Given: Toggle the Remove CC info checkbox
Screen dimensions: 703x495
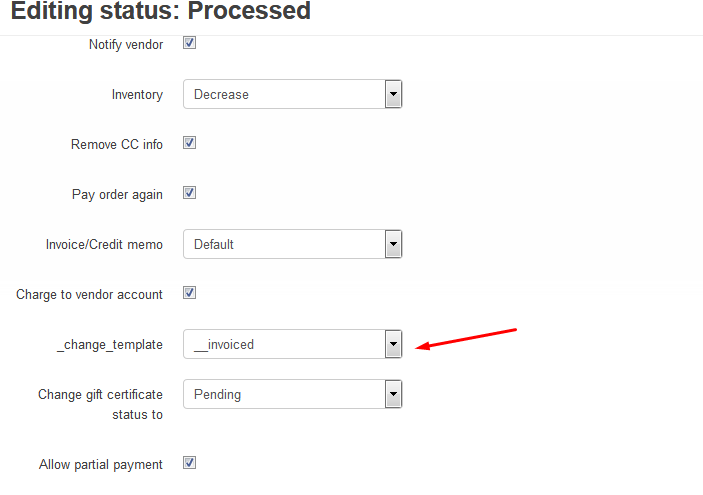Looking at the screenshot, I should click(x=189, y=143).
